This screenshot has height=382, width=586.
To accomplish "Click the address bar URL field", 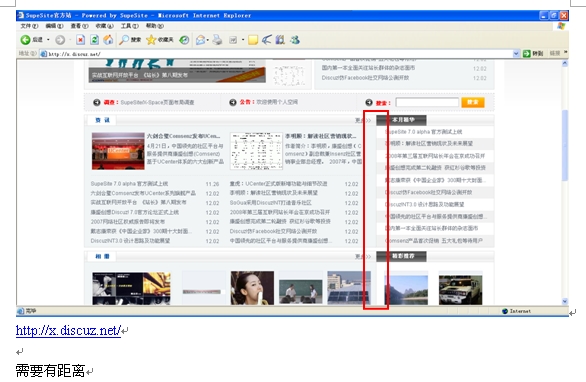I will 277,54.
